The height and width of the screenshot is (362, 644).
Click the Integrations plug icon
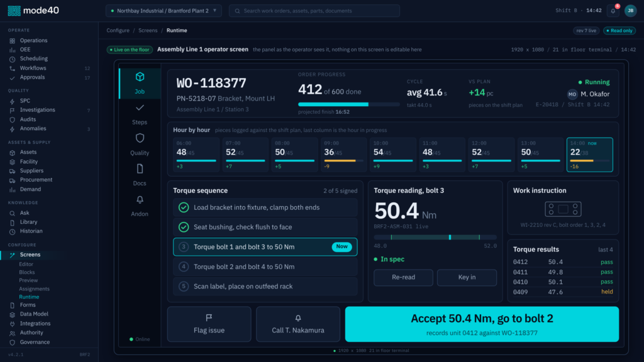[x=13, y=324]
